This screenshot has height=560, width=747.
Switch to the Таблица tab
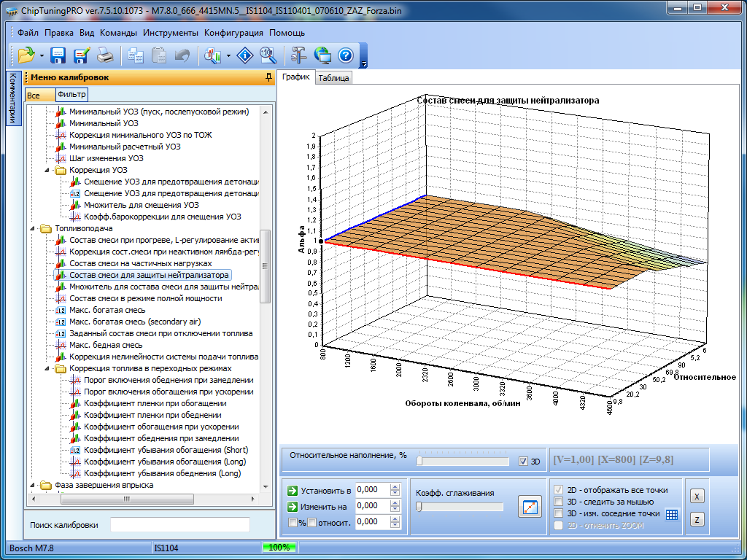334,78
